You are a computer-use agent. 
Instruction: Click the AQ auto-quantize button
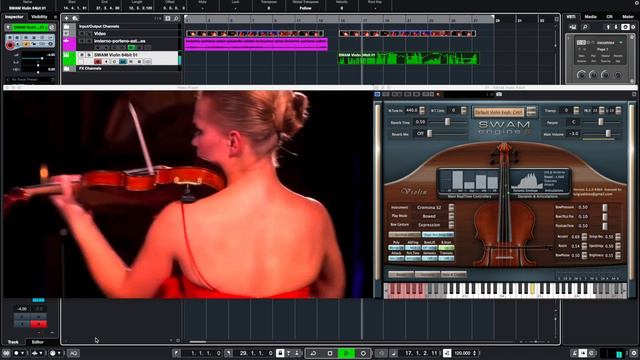point(73,353)
